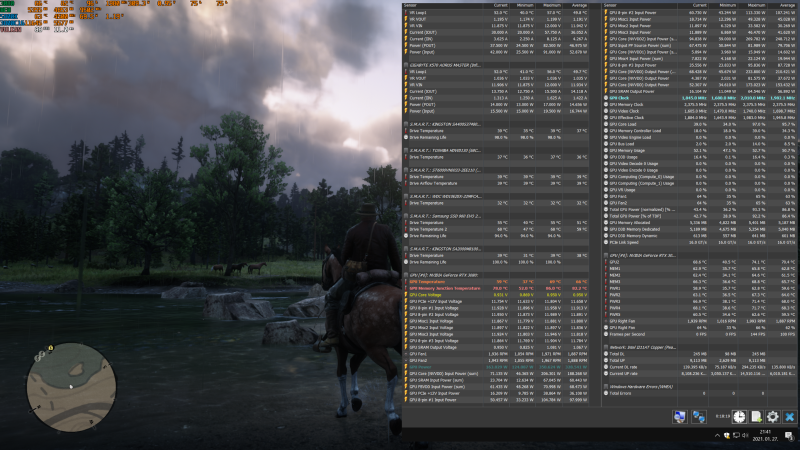Select the highlighted GPU Power row
Viewport: 800px width, 450px height.
(496, 367)
